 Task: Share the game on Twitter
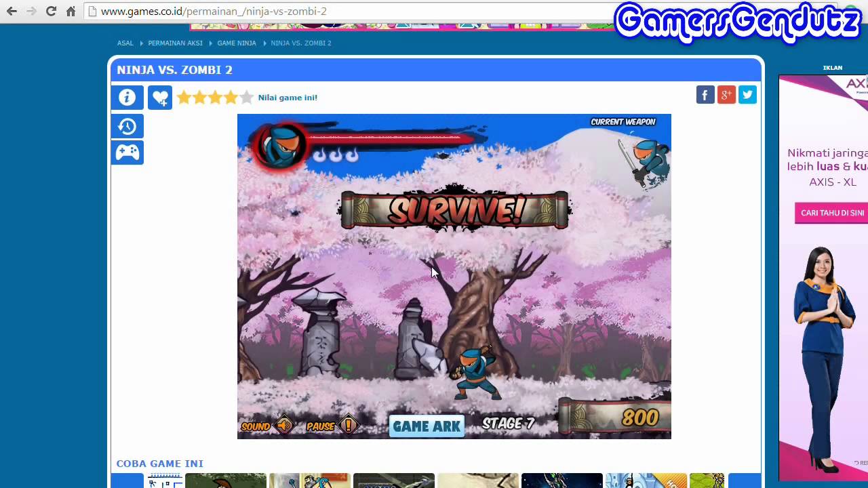point(747,95)
